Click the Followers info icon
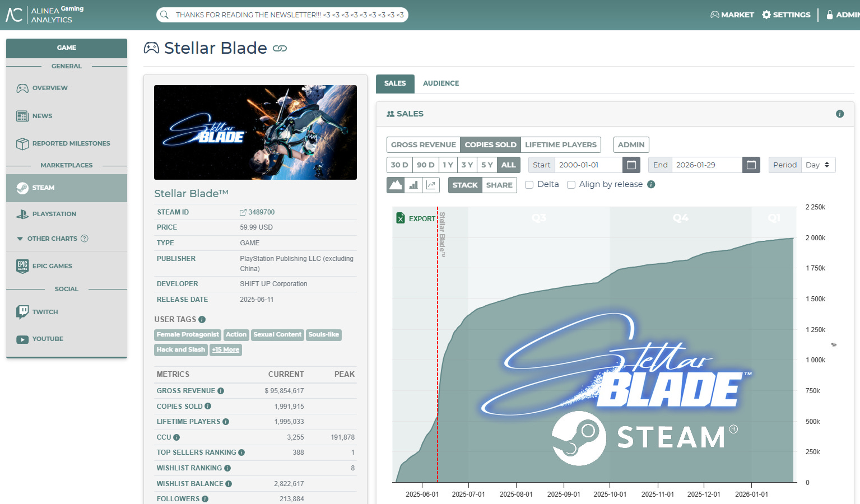 205,499
